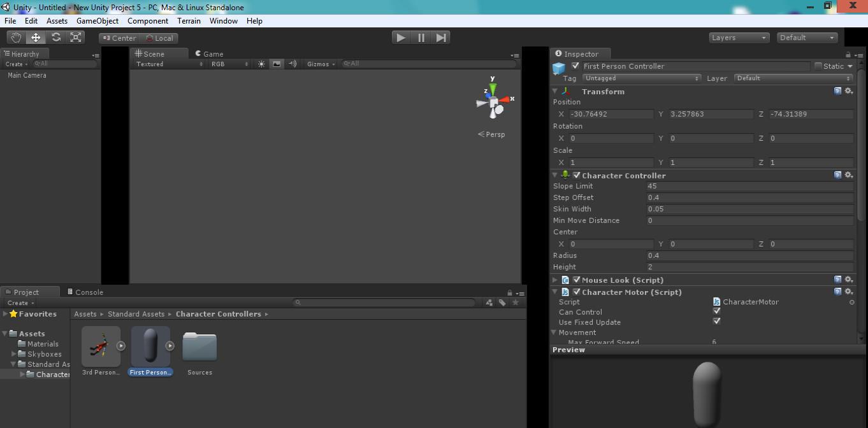The height and width of the screenshot is (428, 868).
Task: Toggle First Person Controller active checkbox
Action: point(576,66)
